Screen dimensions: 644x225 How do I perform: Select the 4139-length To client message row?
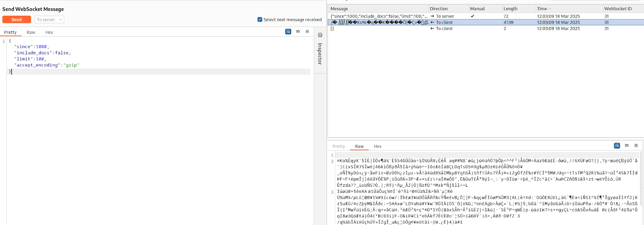click(x=486, y=22)
